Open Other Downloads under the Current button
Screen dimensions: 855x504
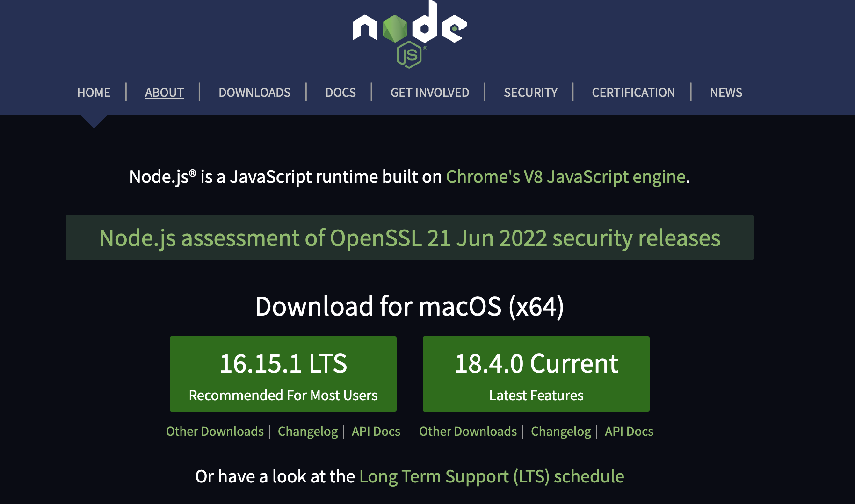click(468, 431)
